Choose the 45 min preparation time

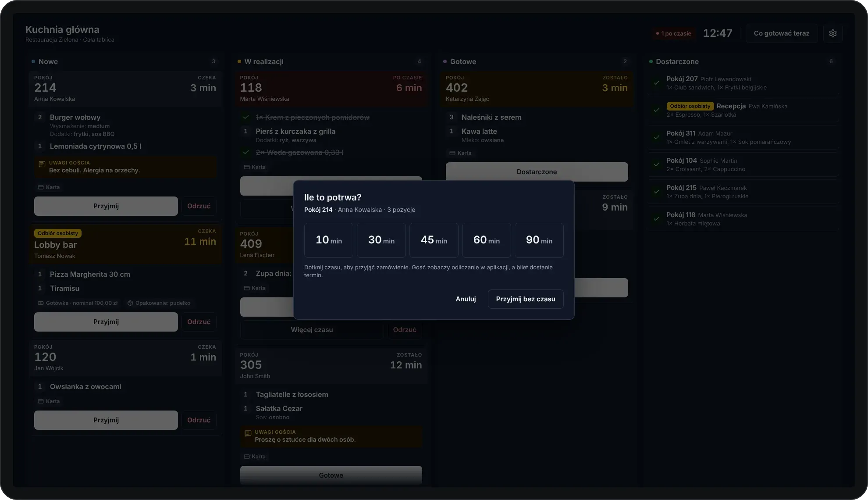click(x=434, y=240)
